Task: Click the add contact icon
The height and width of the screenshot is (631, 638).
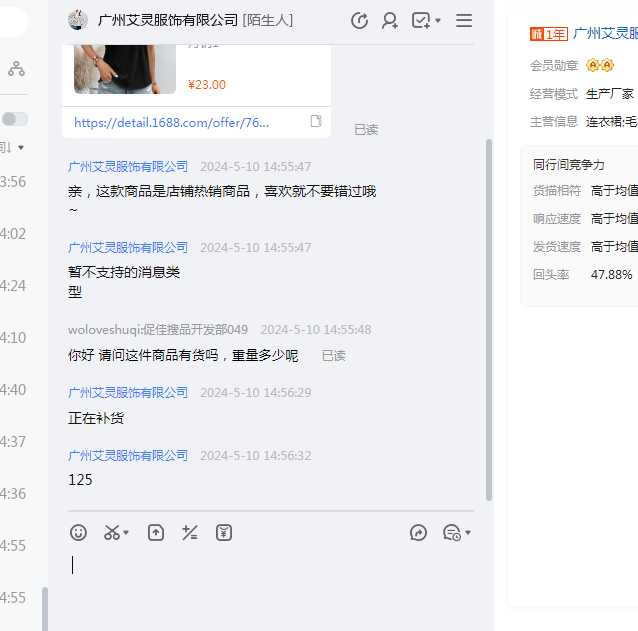Action: tap(390, 20)
